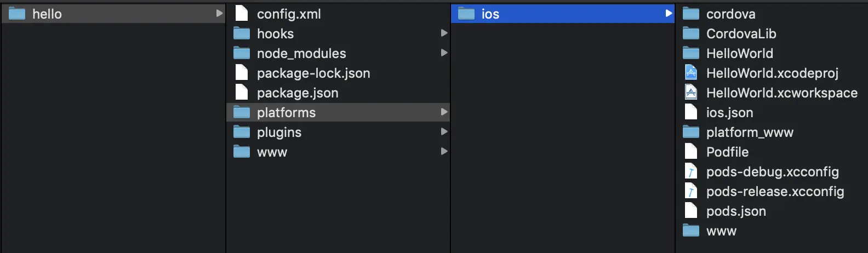This screenshot has height=253, width=868.
Task: Open the platforms folder row
Action: pos(338,112)
